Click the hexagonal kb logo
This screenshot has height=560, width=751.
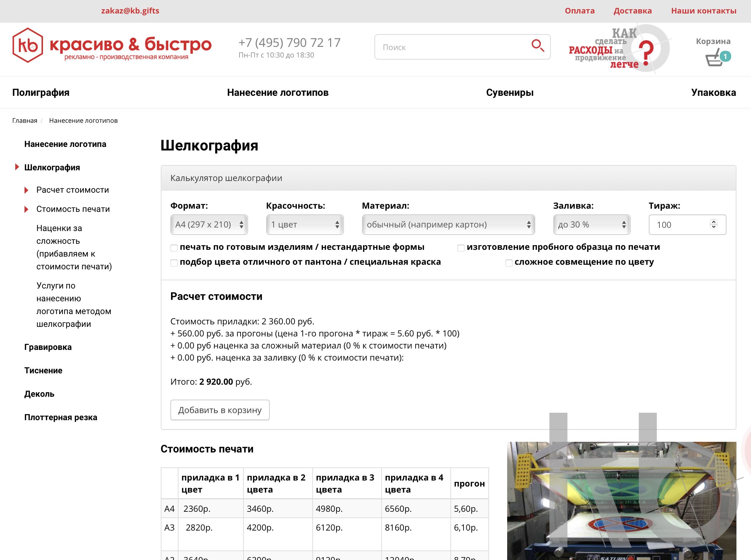click(x=28, y=45)
